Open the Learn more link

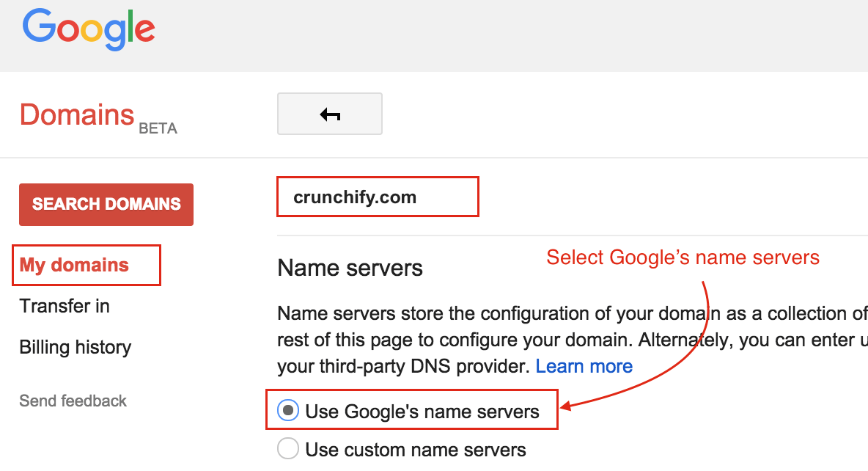click(584, 366)
